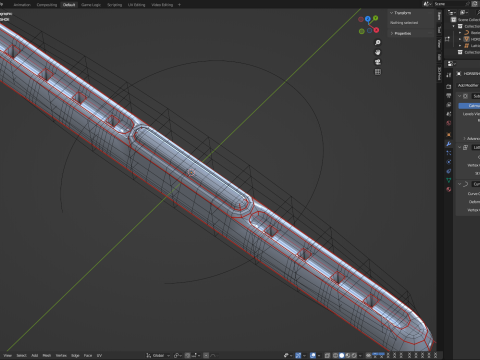The width and height of the screenshot is (480, 360).
Task: Open the Vertex menu in viewport header
Action: tap(61, 355)
